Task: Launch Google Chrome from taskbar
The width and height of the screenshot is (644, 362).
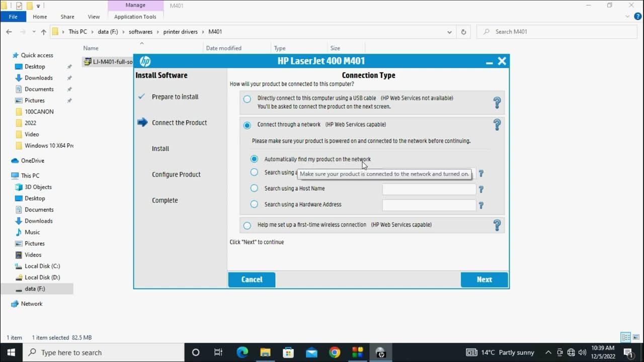Action: coord(335,352)
